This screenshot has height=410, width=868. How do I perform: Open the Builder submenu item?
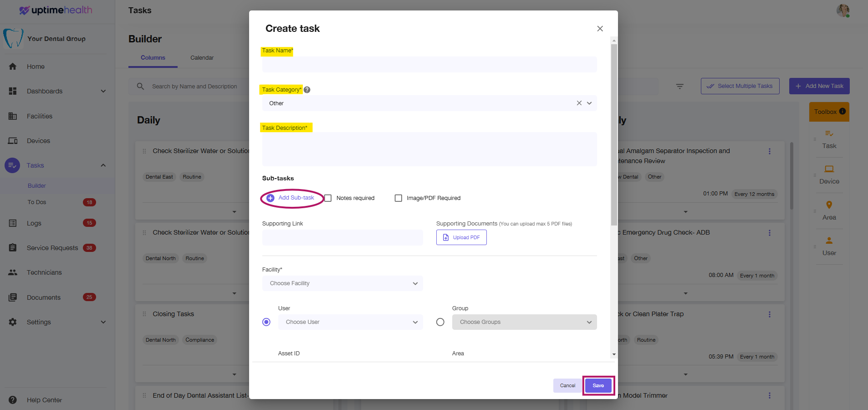(37, 186)
